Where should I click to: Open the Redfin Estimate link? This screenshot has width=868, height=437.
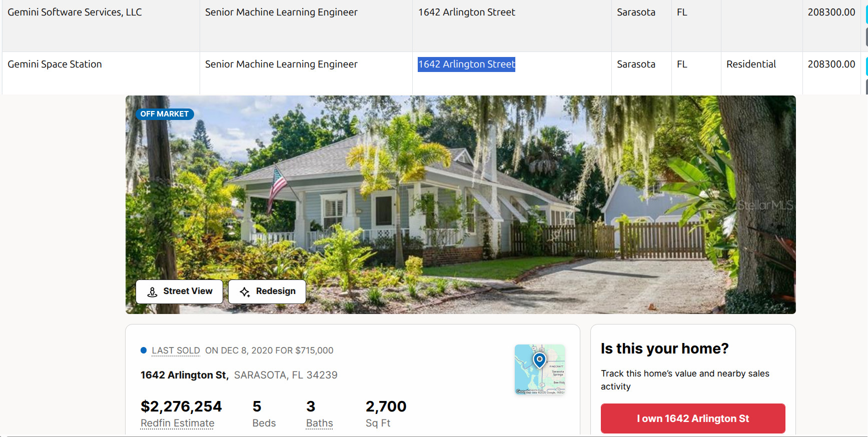(x=178, y=423)
